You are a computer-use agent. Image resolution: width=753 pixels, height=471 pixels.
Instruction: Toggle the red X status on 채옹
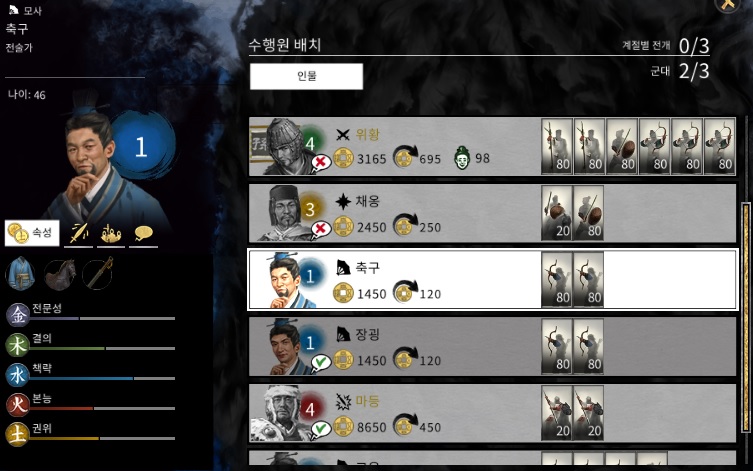pos(321,229)
